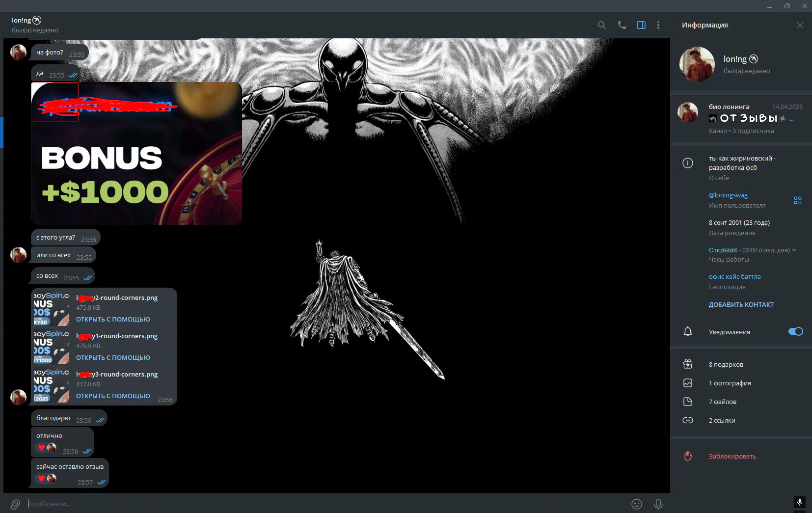Copy the @loningswag username

[x=728, y=195]
